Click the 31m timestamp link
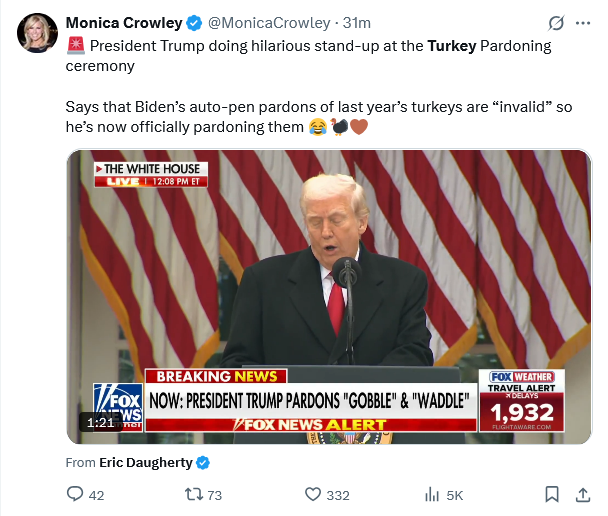This screenshot has height=516, width=608. point(356,23)
